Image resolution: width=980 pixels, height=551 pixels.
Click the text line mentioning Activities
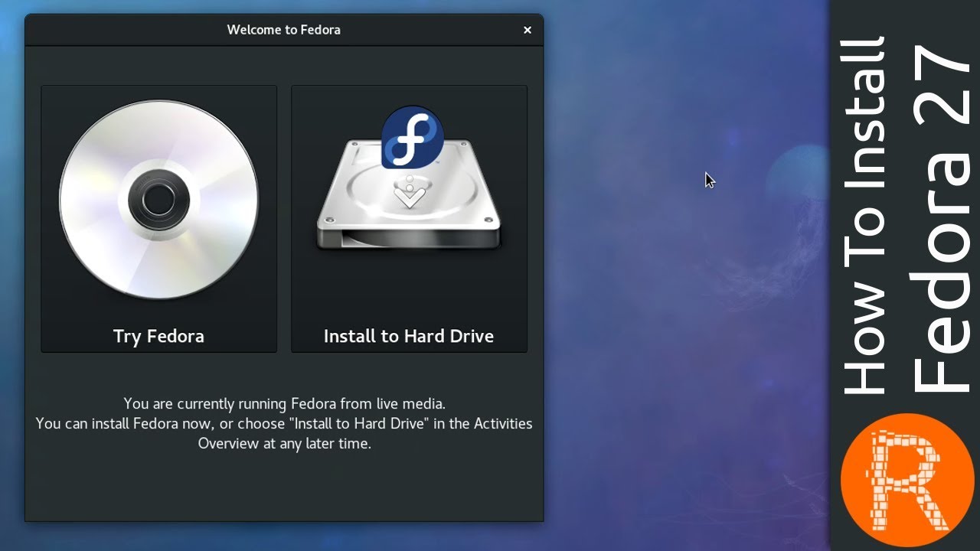point(284,423)
